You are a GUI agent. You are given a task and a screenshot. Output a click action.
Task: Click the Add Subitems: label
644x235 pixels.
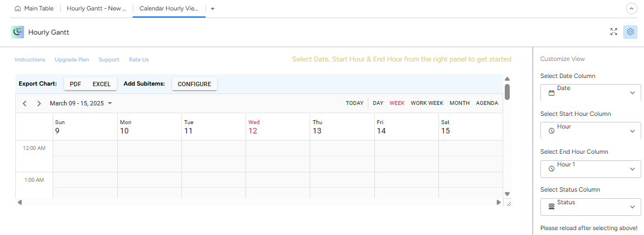tap(144, 84)
